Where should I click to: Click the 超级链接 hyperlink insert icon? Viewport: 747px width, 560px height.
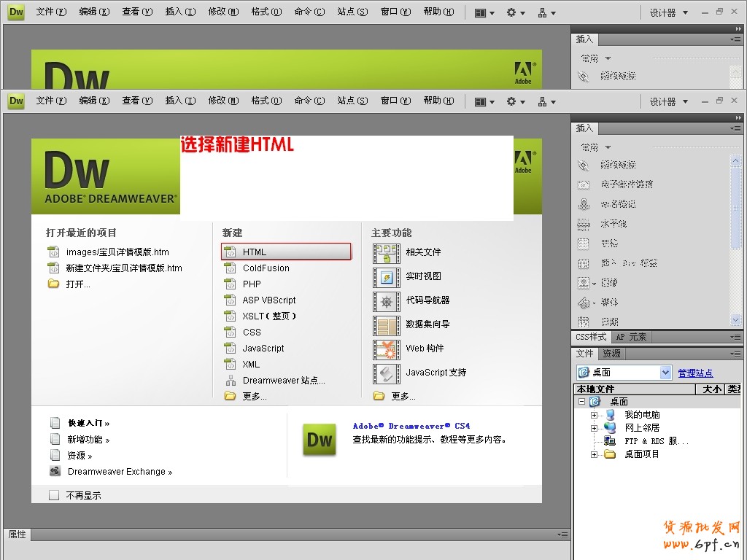pos(583,165)
